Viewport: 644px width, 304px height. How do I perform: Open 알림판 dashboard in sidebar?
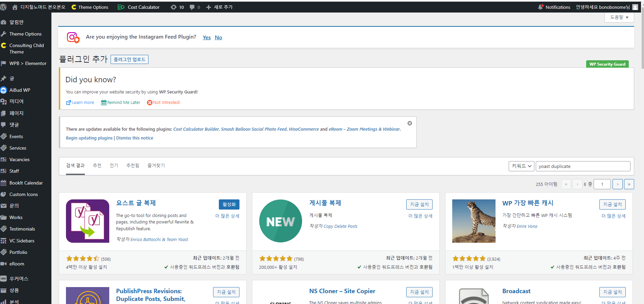click(16, 22)
